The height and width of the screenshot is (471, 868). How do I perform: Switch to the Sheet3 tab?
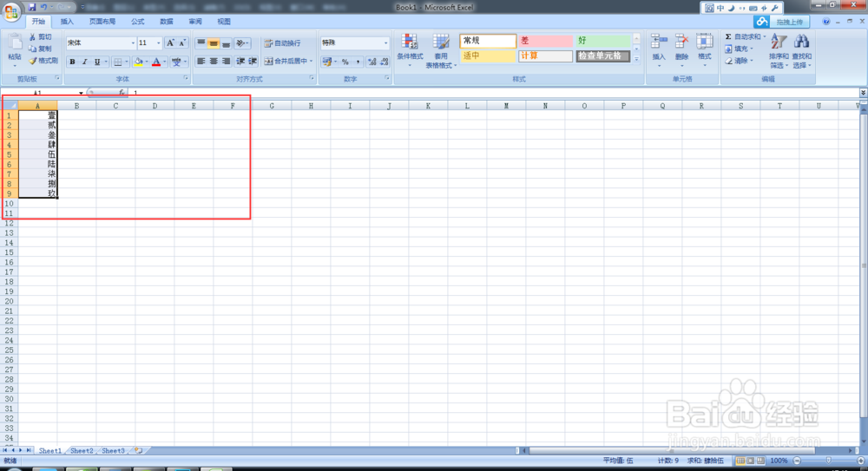coord(113,451)
